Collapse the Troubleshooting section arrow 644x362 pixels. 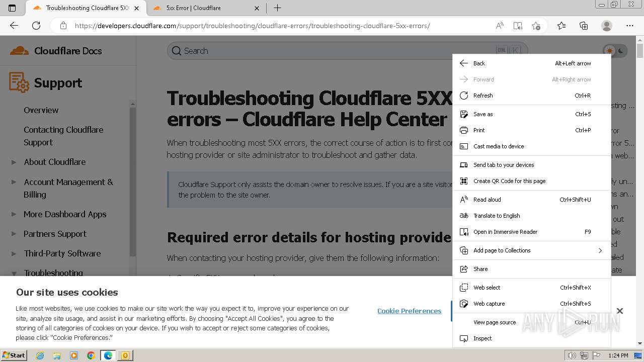(x=14, y=273)
